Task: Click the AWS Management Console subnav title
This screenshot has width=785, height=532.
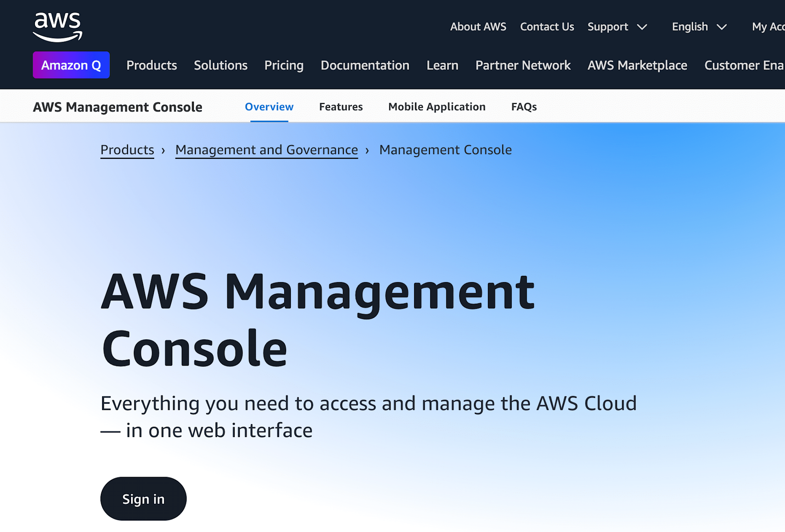Action: tap(117, 107)
